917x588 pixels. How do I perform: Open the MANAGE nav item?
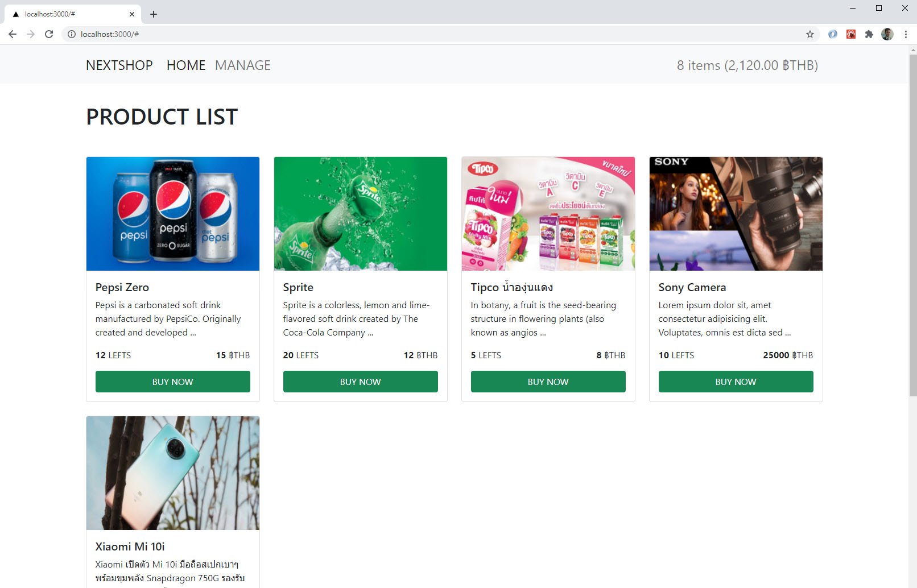click(243, 65)
